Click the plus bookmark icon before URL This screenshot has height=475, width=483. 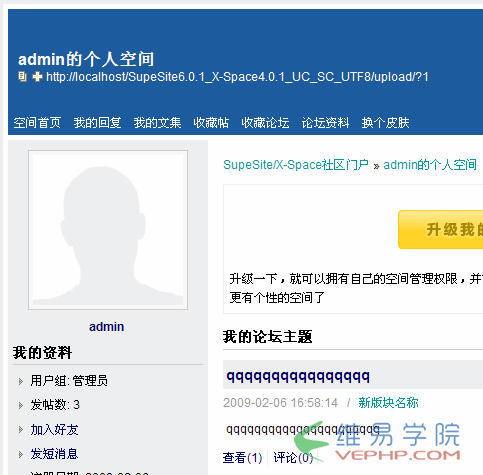pyautogui.click(x=37, y=77)
